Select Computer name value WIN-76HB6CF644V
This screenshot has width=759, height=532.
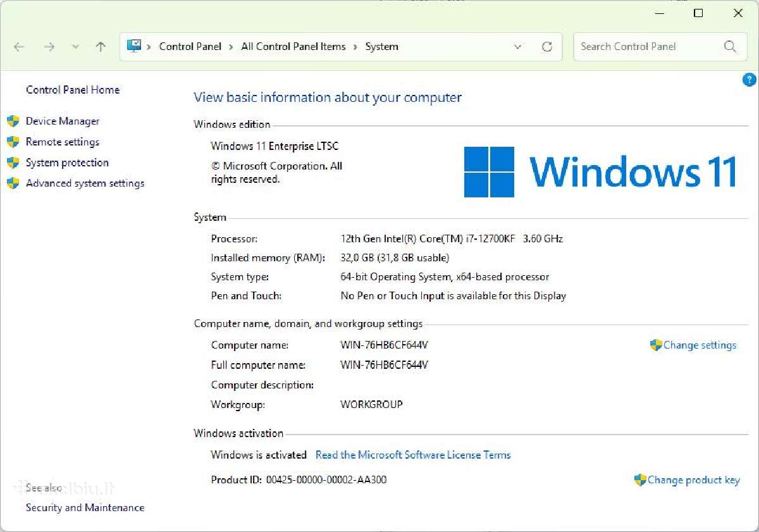385,345
